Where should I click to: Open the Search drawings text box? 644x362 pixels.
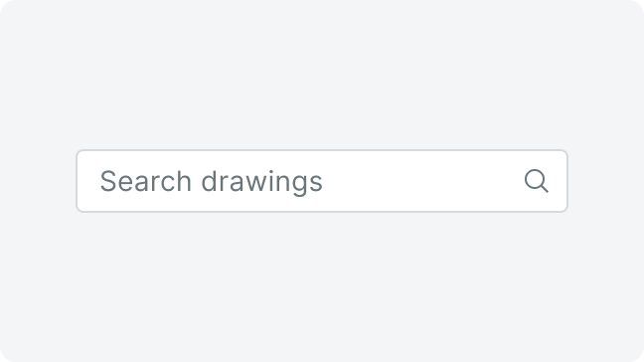322,181
